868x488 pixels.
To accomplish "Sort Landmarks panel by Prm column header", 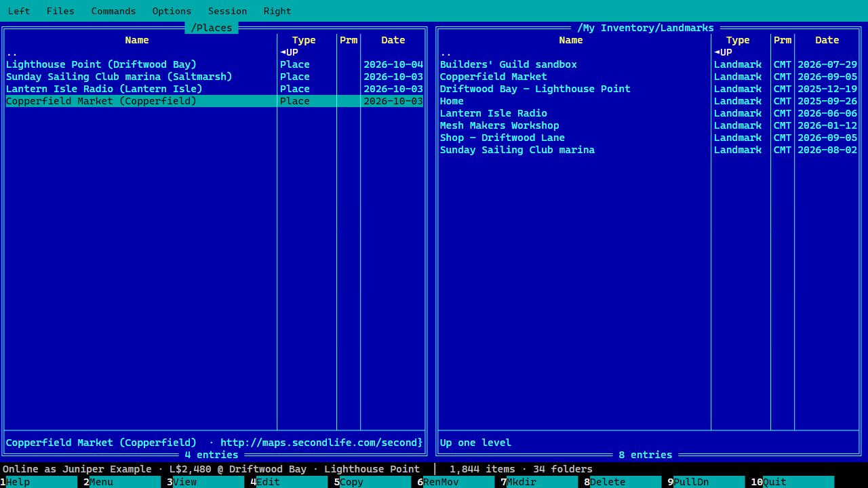I will 783,40.
